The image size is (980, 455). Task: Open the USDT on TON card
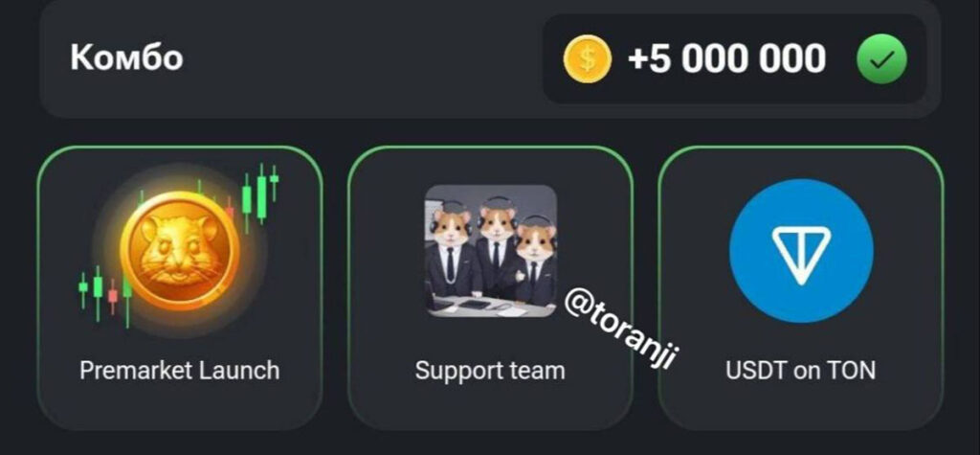click(x=801, y=288)
